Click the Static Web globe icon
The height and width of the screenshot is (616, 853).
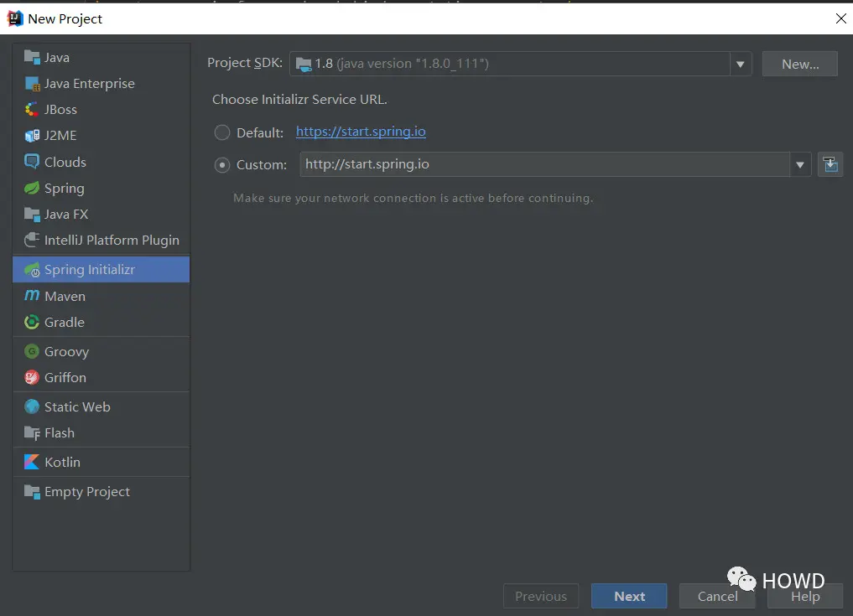[32, 406]
